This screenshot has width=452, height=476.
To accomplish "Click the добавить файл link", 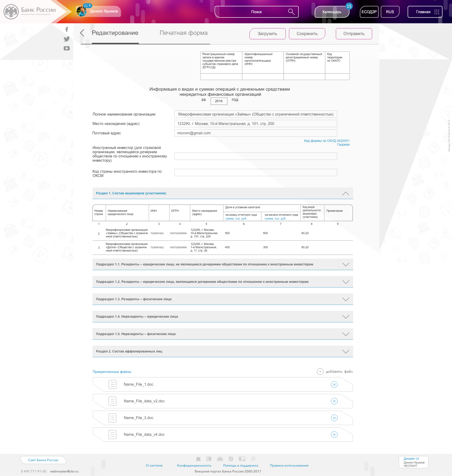I will (x=339, y=372).
